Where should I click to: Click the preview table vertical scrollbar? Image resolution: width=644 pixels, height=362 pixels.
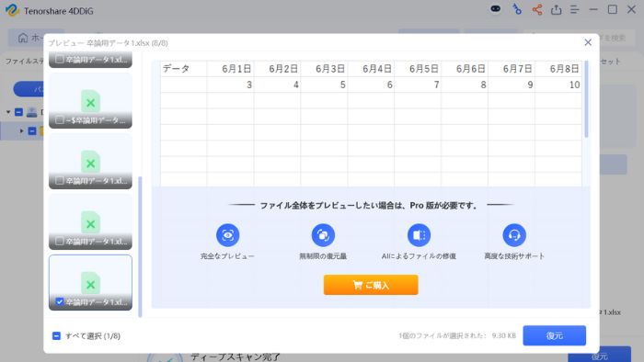tap(586, 99)
